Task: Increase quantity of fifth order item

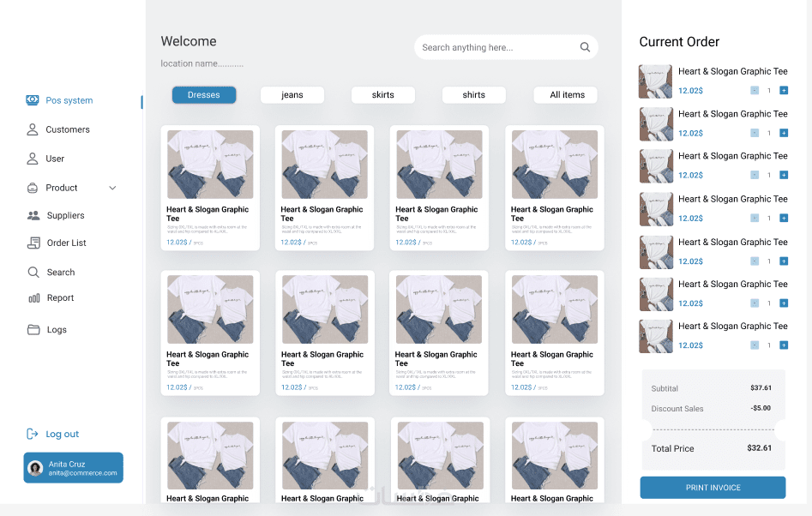Action: pyautogui.click(x=784, y=261)
